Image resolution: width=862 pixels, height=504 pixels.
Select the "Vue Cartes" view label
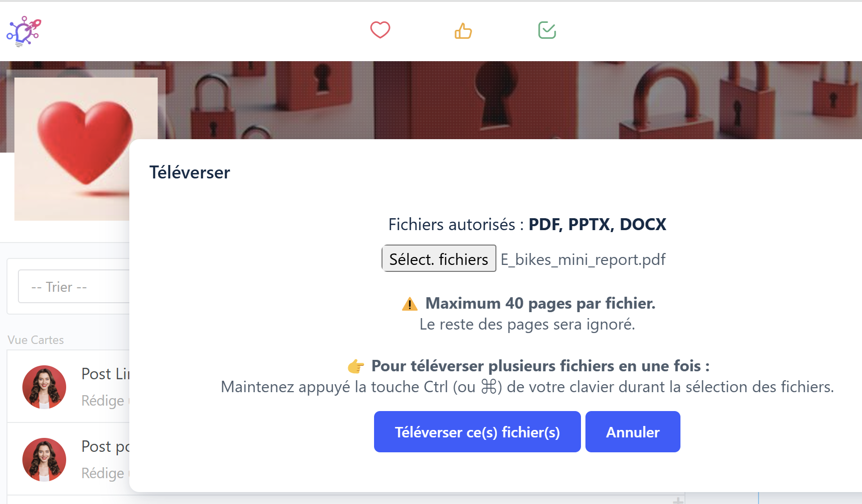(36, 340)
